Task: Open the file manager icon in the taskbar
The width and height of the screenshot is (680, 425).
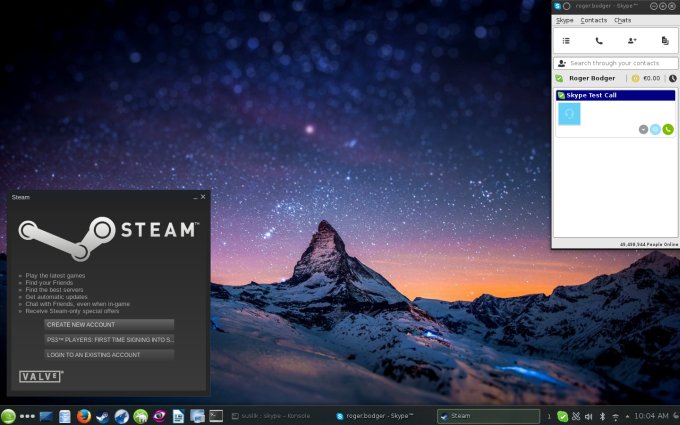Action: tap(65, 416)
